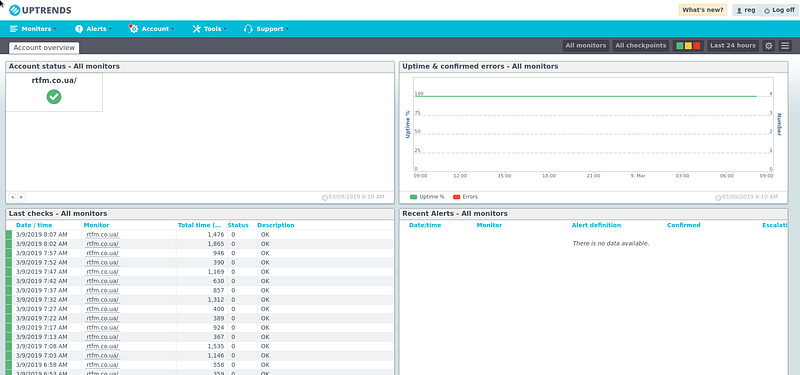Screen dimensions: 800x375
Task: Toggle the green OK status filter
Action: (x=680, y=46)
